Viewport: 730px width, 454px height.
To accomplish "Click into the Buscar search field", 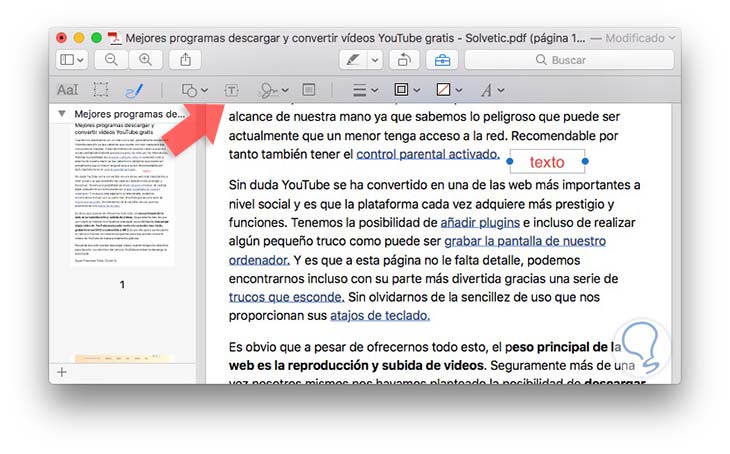I will (569, 60).
